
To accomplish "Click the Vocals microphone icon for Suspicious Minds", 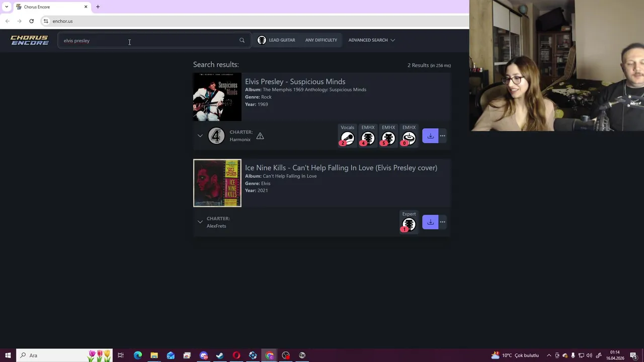I will click(x=347, y=138).
